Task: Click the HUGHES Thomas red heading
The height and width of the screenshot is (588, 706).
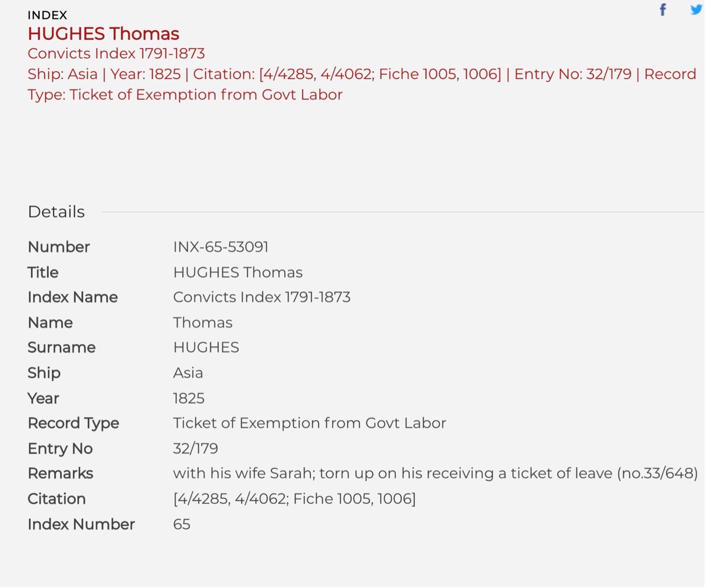Action: pyautogui.click(x=103, y=34)
